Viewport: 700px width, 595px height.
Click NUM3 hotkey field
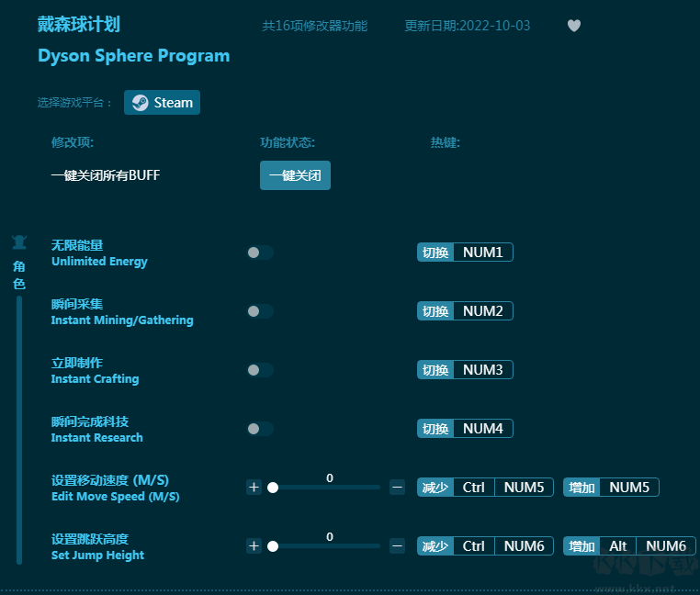point(483,370)
